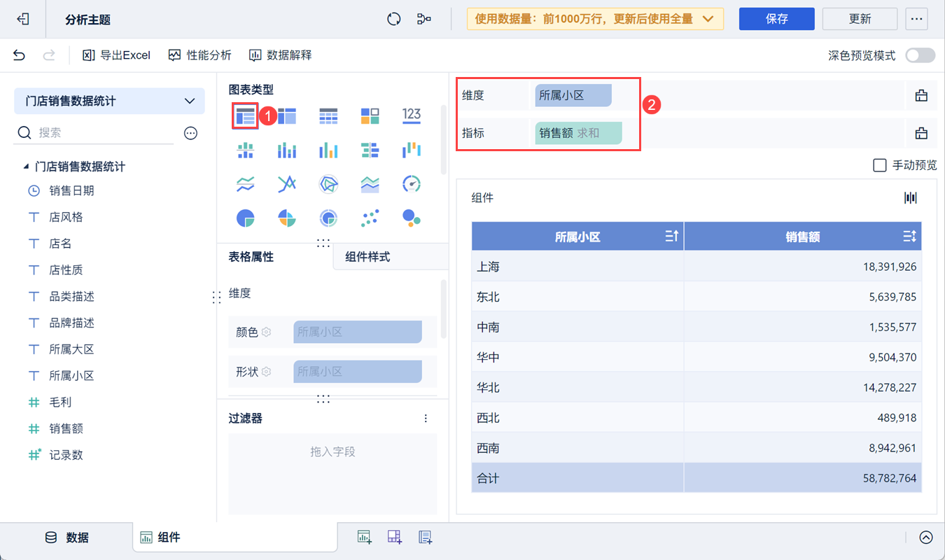This screenshot has width=945, height=560.
Task: Click 导出Excel in the toolbar
Action: (x=116, y=55)
